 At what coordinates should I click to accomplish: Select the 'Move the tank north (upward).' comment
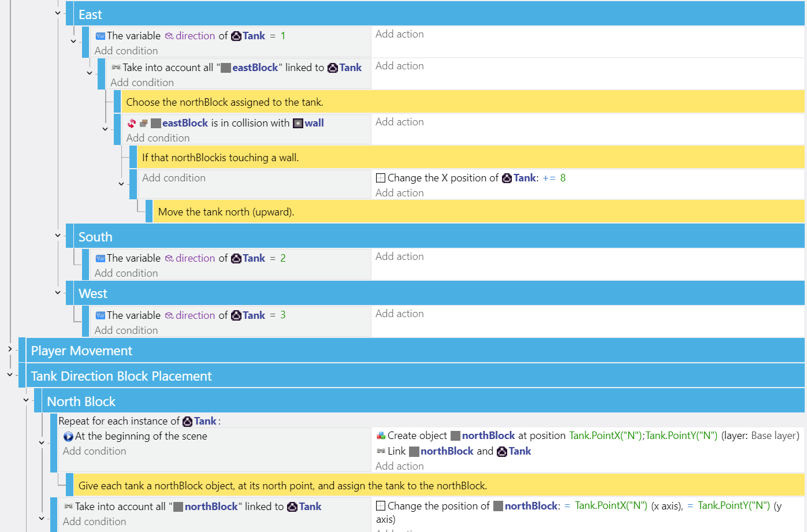pyautogui.click(x=226, y=212)
